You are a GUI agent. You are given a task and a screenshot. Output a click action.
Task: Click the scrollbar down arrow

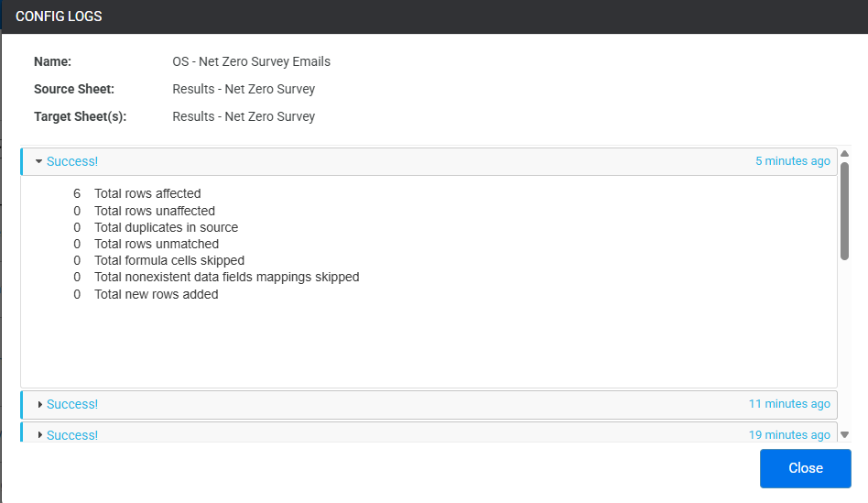844,435
